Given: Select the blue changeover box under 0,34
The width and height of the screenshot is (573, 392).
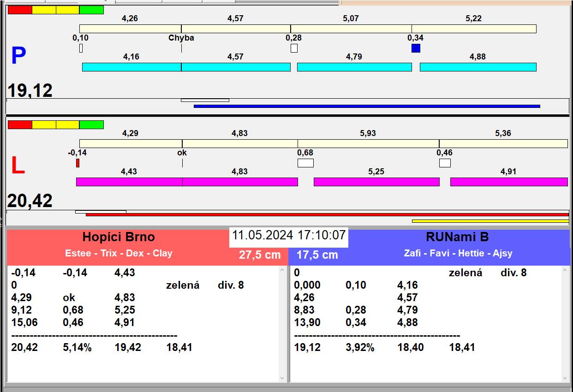Looking at the screenshot, I should pyautogui.click(x=416, y=48).
